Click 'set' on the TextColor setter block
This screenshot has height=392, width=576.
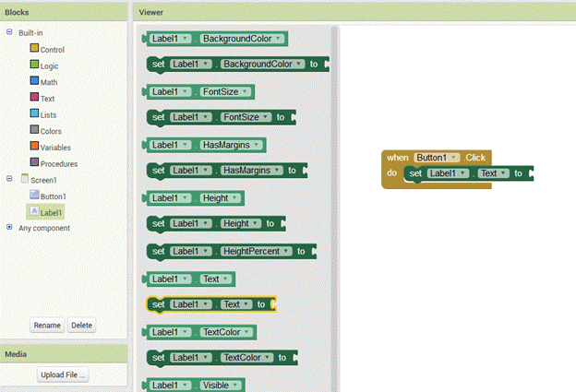[x=159, y=358]
